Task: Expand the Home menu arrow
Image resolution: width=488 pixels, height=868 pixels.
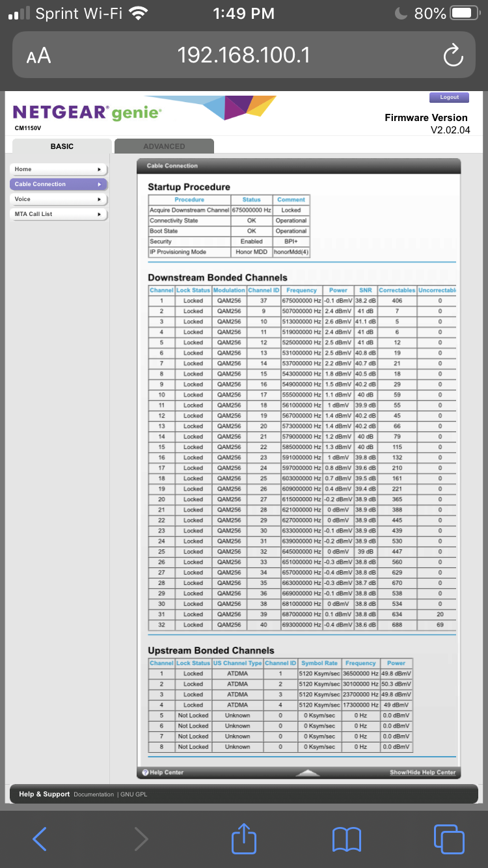Action: (x=99, y=169)
